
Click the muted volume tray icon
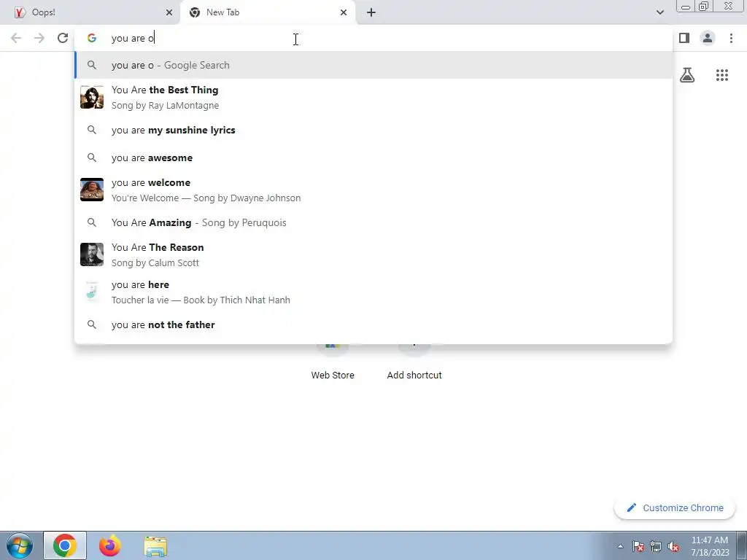[x=673, y=546]
